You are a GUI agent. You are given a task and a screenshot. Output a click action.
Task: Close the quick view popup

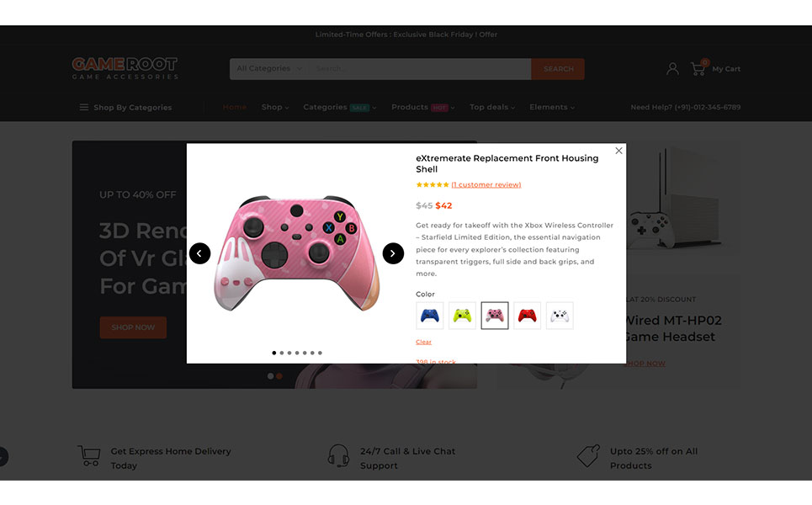[x=618, y=151]
